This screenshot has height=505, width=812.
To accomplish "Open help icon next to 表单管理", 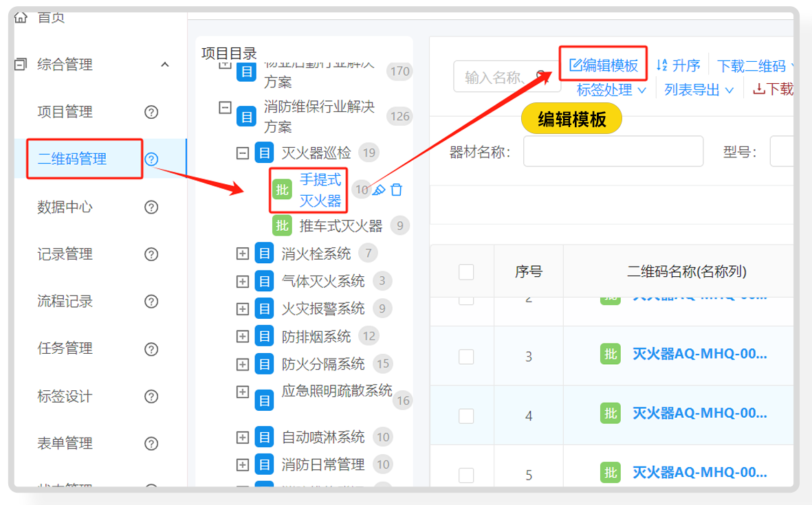I will point(151,443).
